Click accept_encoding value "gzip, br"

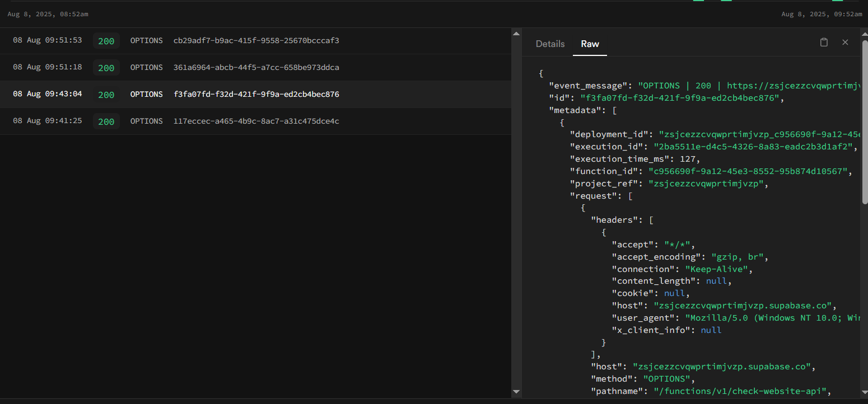coord(736,257)
